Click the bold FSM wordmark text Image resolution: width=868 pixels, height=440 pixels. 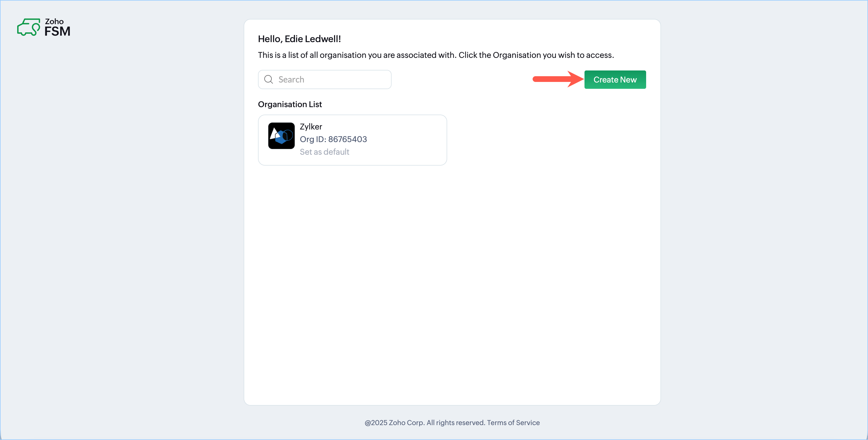(x=57, y=32)
